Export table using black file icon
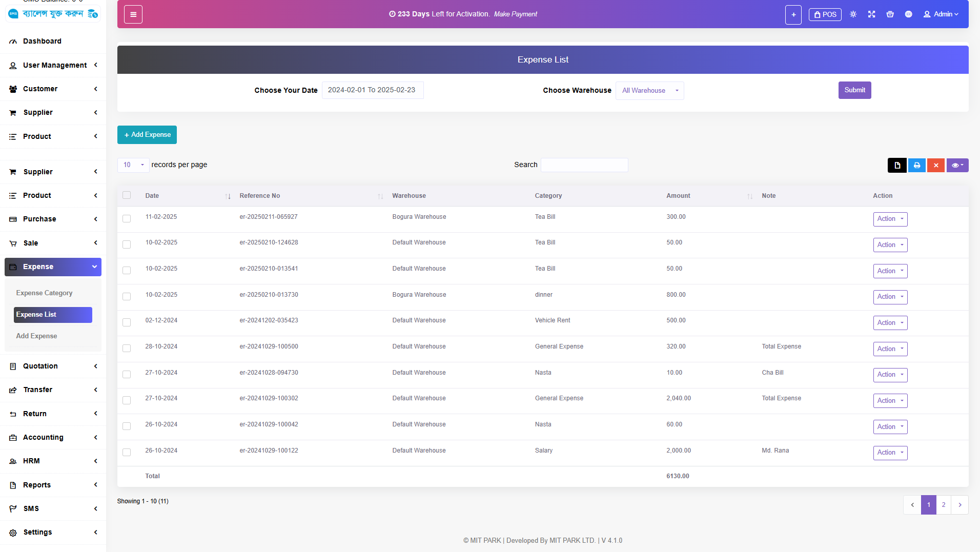980x552 pixels. (897, 166)
